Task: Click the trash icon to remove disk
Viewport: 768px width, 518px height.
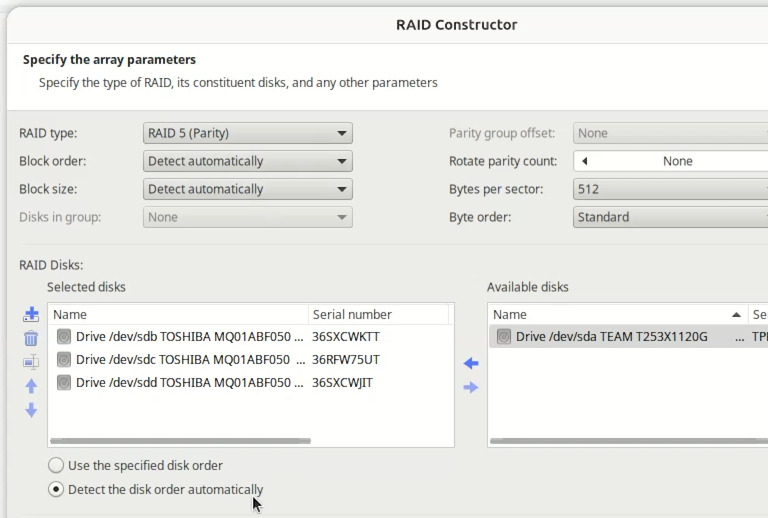Action: [31, 338]
